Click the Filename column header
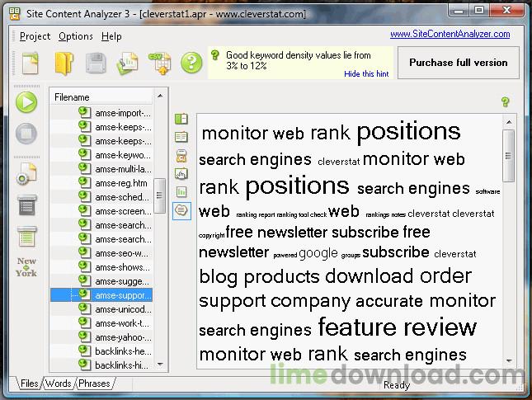This screenshot has height=400, width=532. [101, 97]
